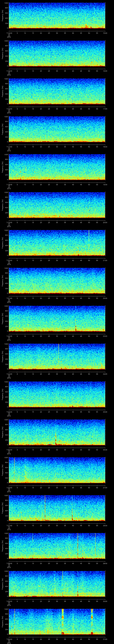Open the spectrogram panel starting at 7:18:00
This screenshot has height=644, width=114.
(x=57, y=167)
